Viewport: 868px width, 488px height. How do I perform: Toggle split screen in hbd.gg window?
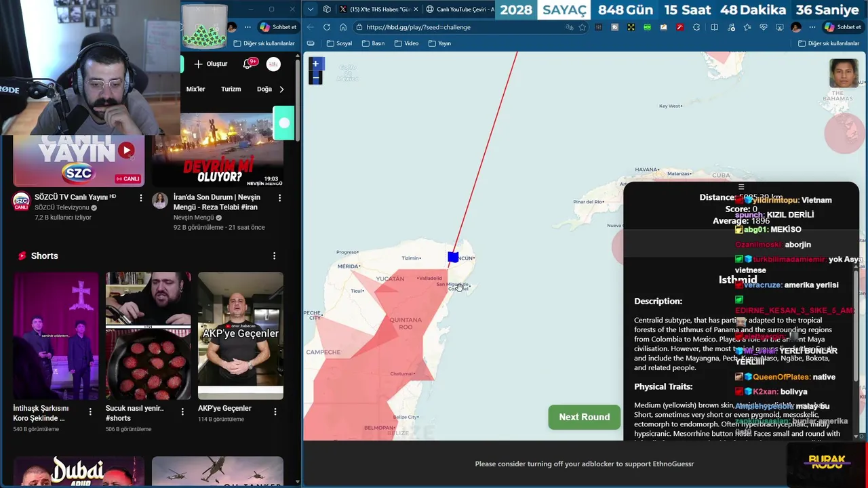(x=714, y=27)
